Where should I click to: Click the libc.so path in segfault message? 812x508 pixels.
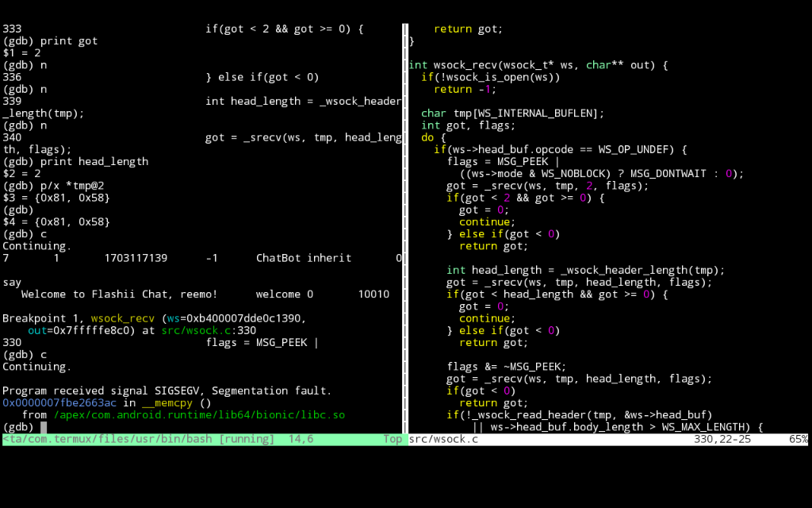click(199, 415)
